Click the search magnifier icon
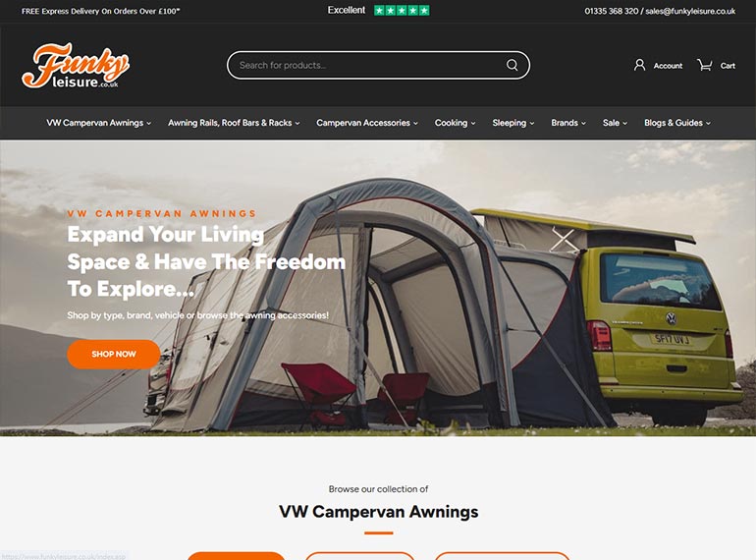The height and width of the screenshot is (560, 756). tap(513, 65)
